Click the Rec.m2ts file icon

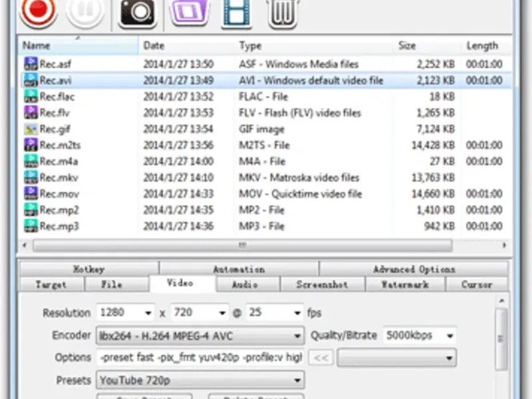tap(31, 145)
